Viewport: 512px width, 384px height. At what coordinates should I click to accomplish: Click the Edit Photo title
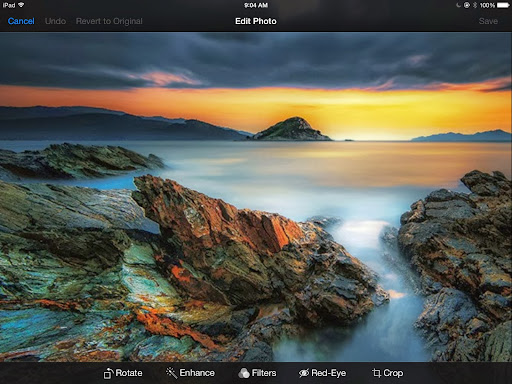pyautogui.click(x=256, y=21)
